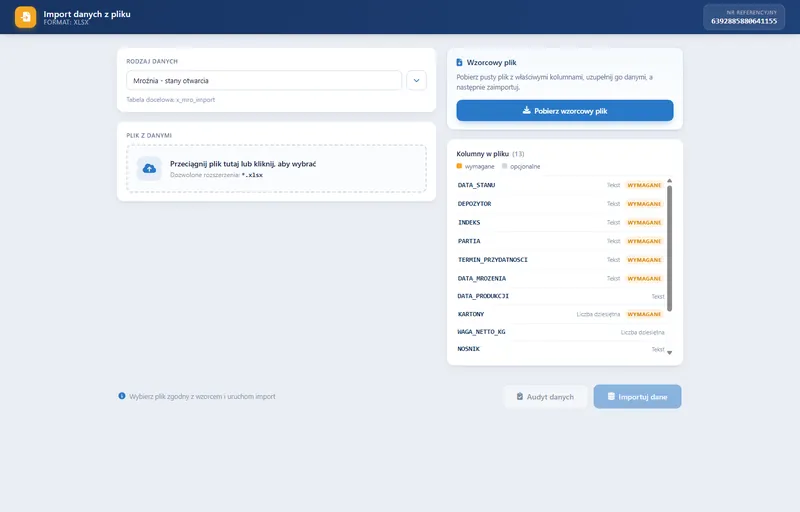Click the column list scroll down arrow
800x512 pixels.
coord(669,352)
